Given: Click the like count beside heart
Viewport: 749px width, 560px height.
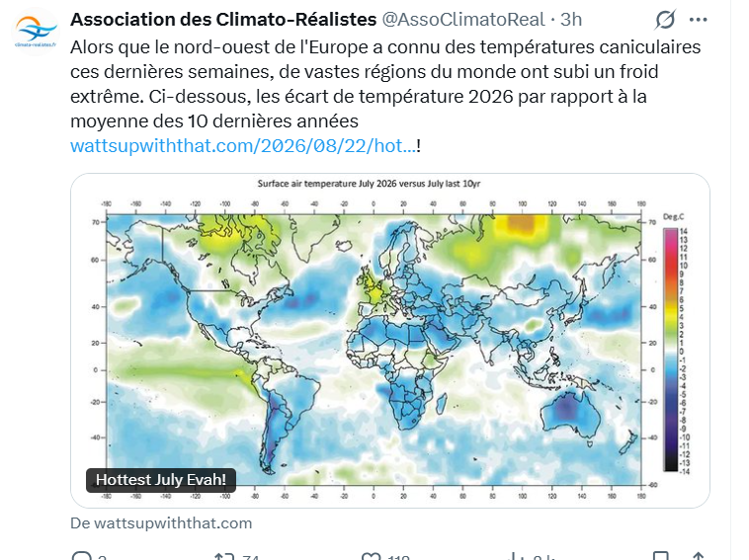Looking at the screenshot, I should point(399,557).
